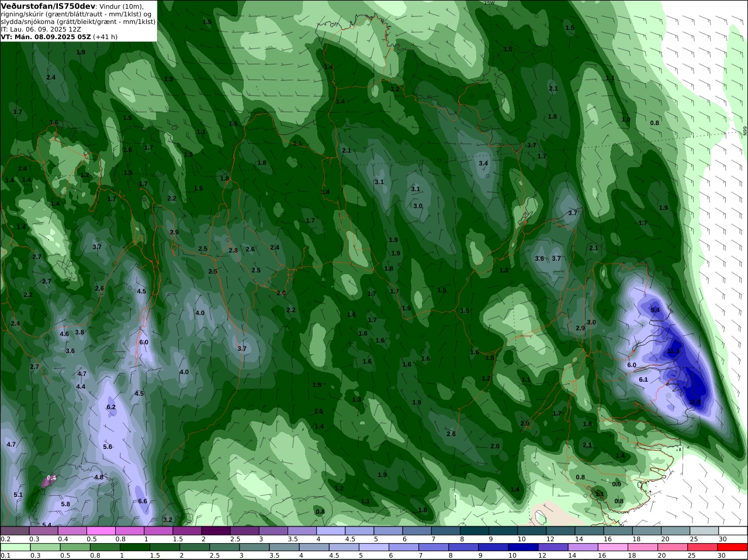Select the dark teal swatch at 8 in upper legend
748x560 pixels.
click(475, 531)
